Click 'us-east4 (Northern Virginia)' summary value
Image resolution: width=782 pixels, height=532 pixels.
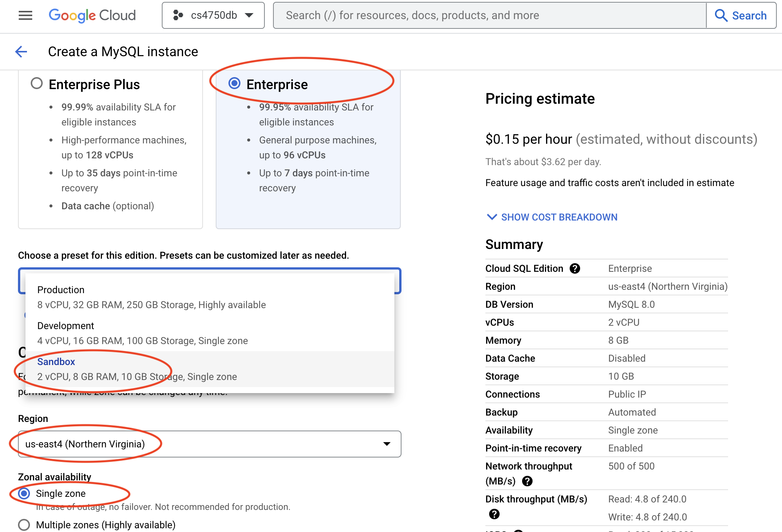point(668,286)
